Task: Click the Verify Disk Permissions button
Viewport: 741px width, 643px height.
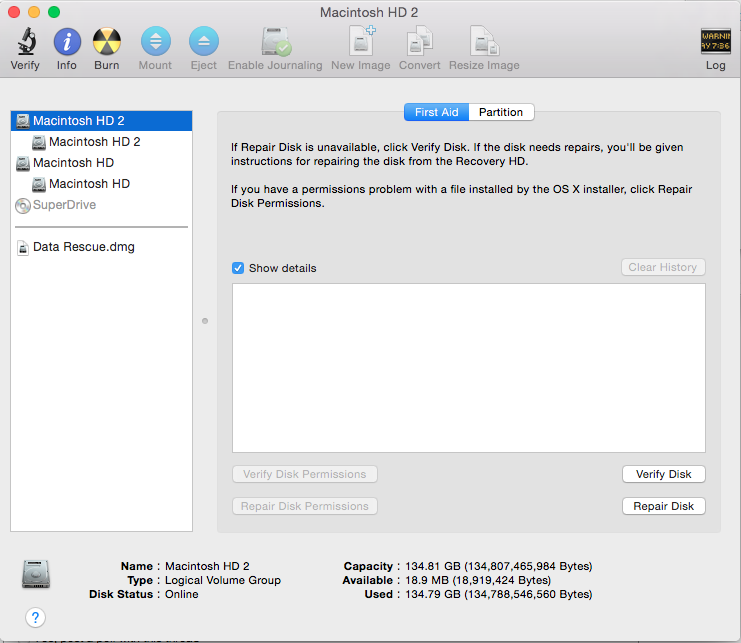Action: (x=305, y=474)
